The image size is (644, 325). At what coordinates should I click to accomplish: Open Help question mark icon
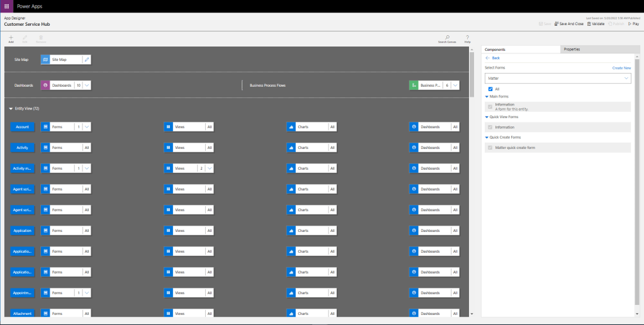[467, 38]
